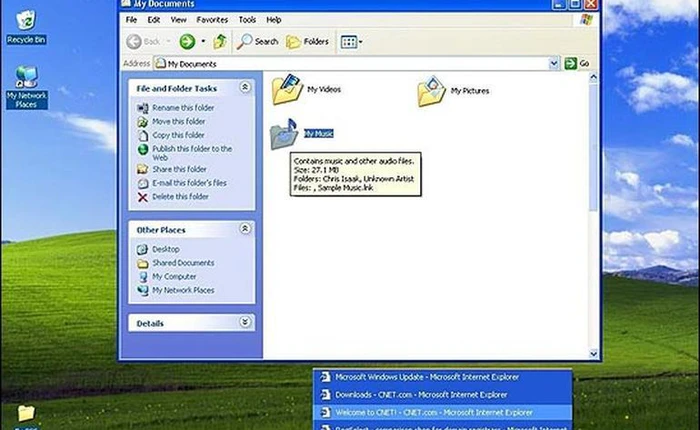This screenshot has width=700, height=430.
Task: Expand the Details panel
Action: tap(245, 322)
